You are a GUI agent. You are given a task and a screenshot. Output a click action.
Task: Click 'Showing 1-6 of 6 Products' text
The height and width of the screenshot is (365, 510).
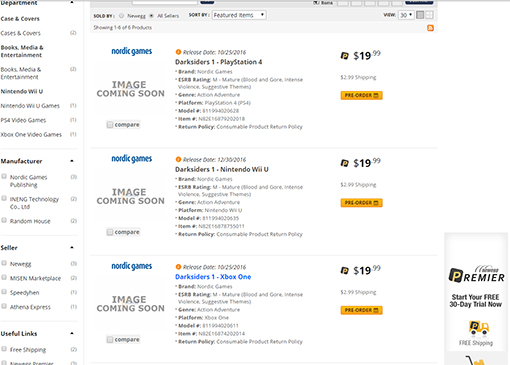[122, 28]
